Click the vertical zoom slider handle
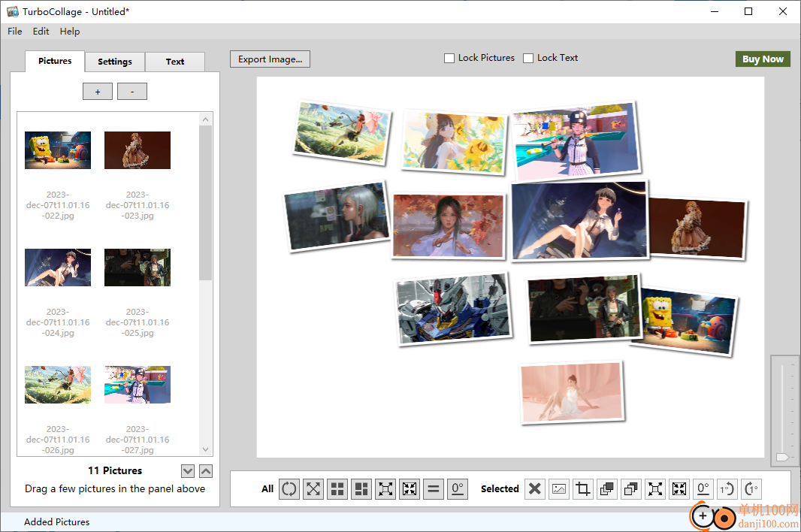Image resolution: width=801 pixels, height=532 pixels. (782, 457)
